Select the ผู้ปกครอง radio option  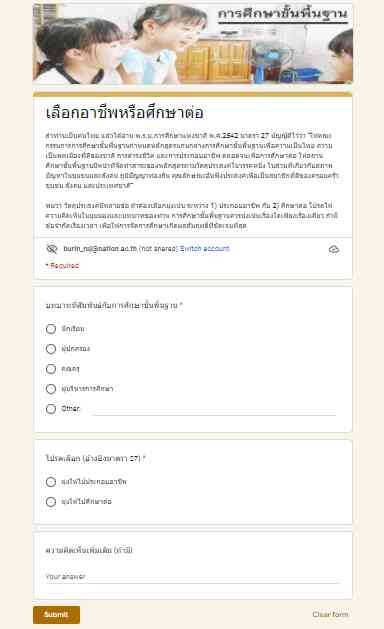[x=51, y=349]
